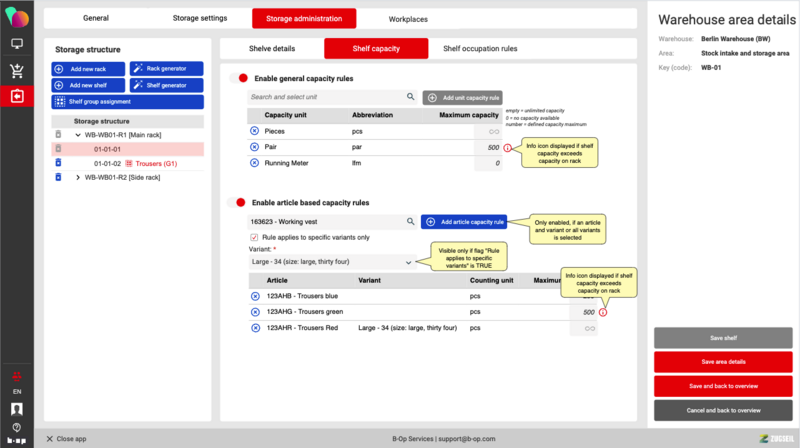Screen dimensions: 800x448
Task: Delete the WB-WB01-R2 side rack via trash icon
Action: [58, 178]
